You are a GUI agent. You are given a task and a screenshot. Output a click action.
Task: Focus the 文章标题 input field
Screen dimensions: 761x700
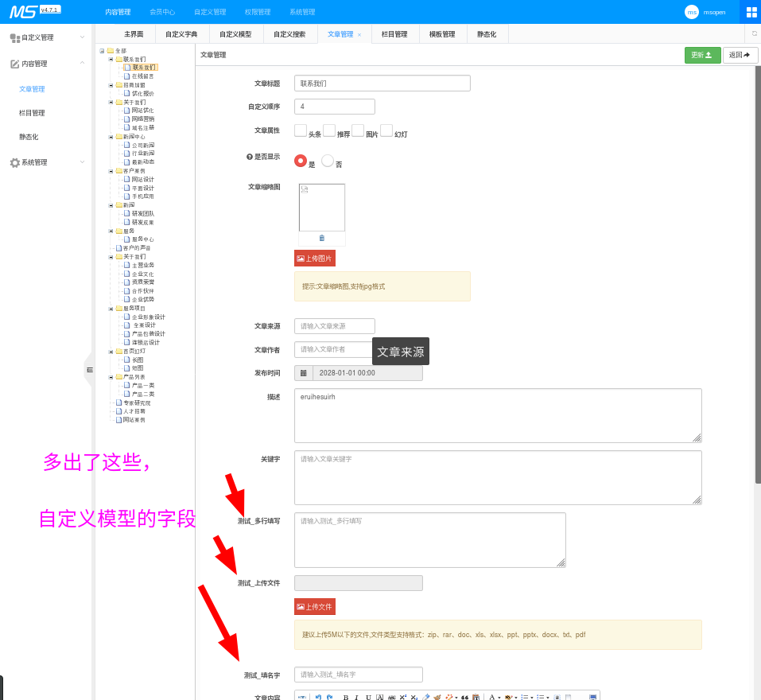(382, 83)
